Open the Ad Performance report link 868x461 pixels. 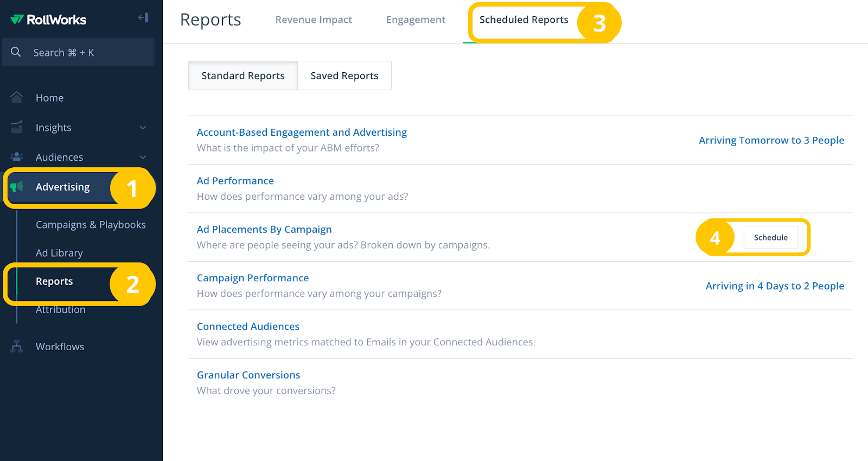[235, 181]
